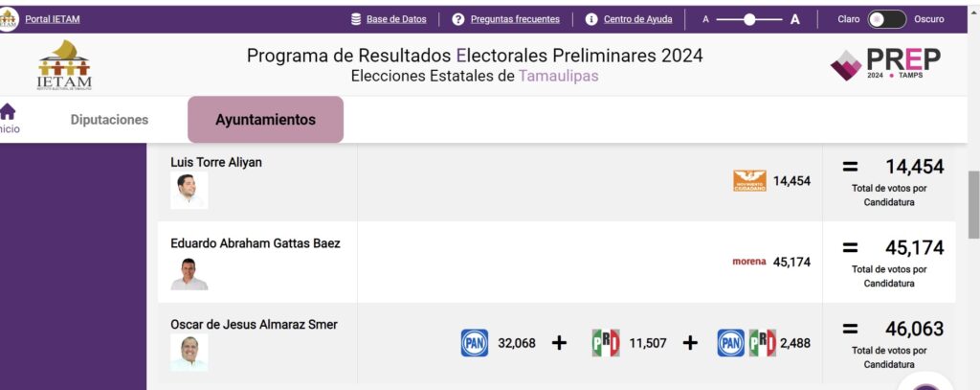Click Luis Torre Aliyan's candidate photo
980x390 pixels.
(189, 191)
